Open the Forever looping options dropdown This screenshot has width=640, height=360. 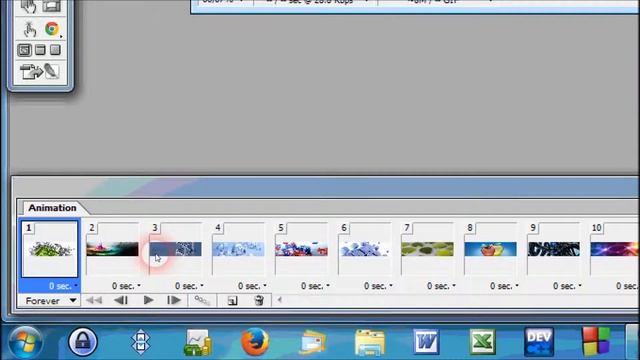(x=50, y=301)
